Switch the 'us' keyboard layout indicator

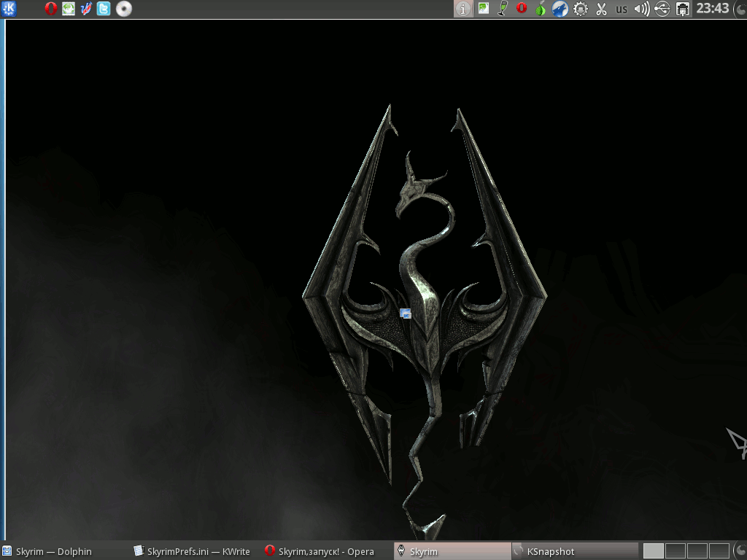[x=622, y=9]
